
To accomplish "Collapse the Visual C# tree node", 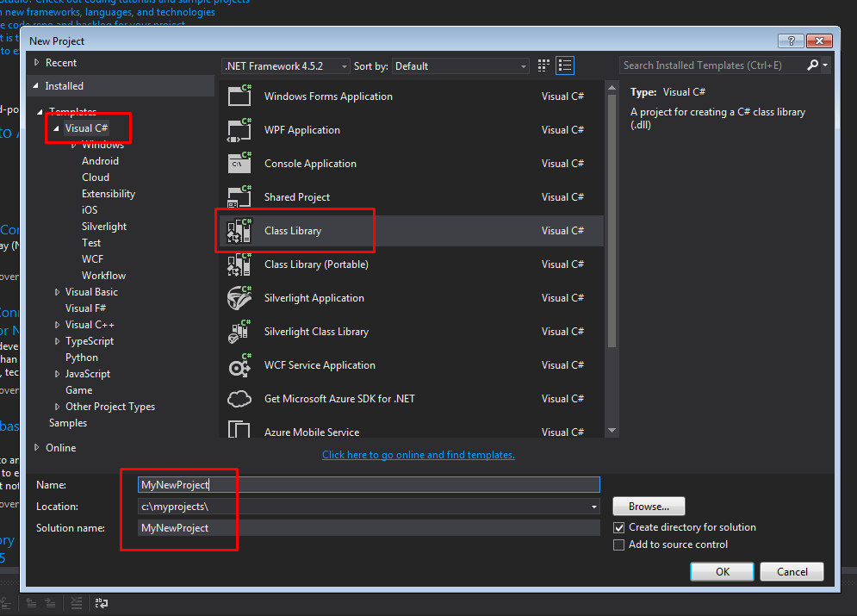I will coord(56,128).
